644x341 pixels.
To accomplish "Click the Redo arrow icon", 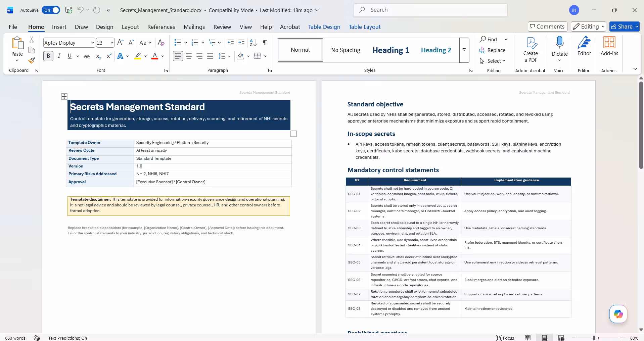I will point(97,10).
